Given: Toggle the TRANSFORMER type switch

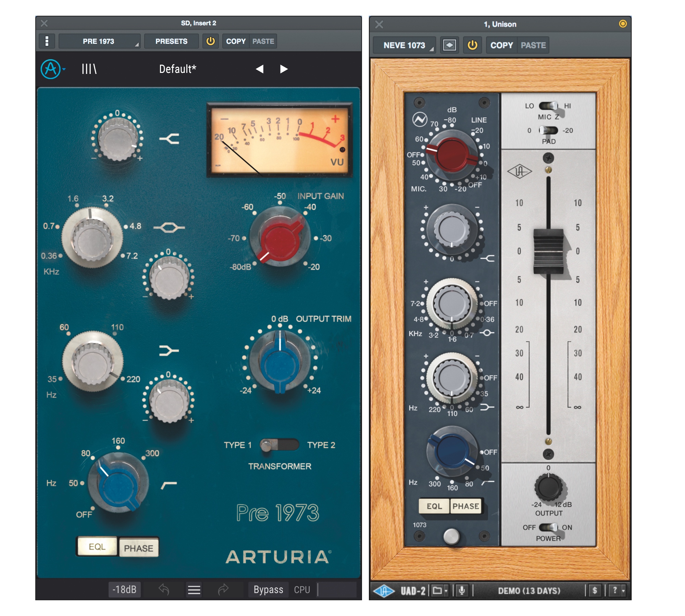Looking at the screenshot, I should (x=279, y=445).
